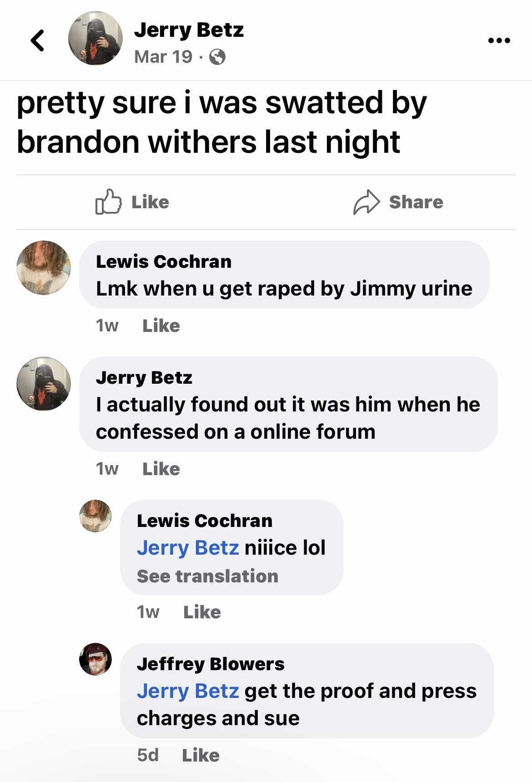Like Jerry Betz's comment about online forum
532x782 pixels.
pyautogui.click(x=161, y=469)
